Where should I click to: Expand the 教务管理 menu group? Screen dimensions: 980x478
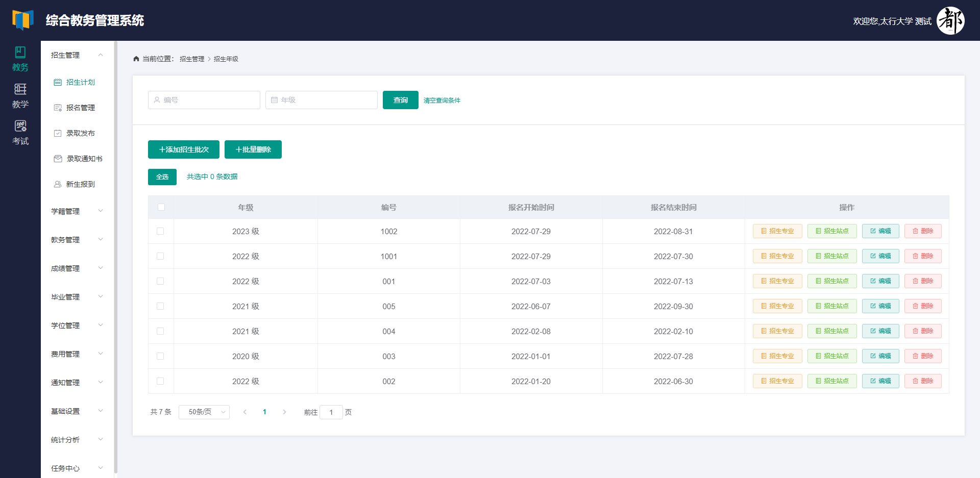(77, 240)
